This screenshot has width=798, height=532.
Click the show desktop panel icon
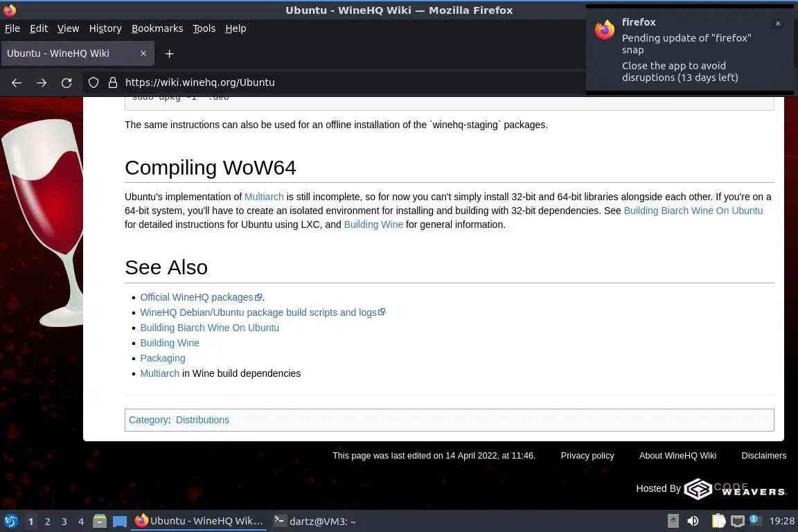120,522
